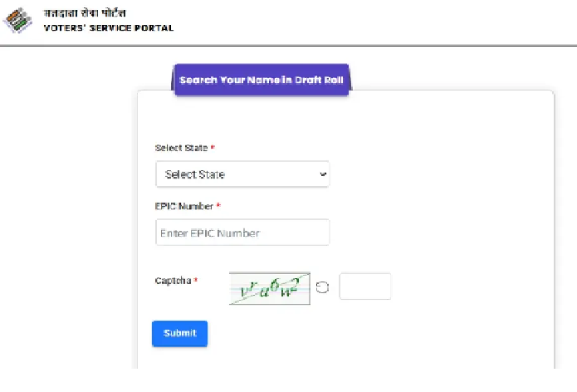Viewport: 577px width, 392px height.
Task: Focus the Enter EPIC Number input field
Action: [242, 233]
